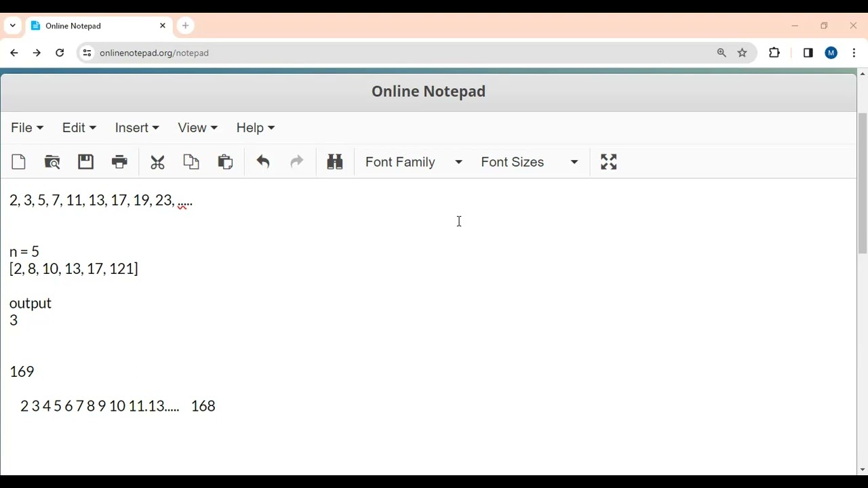Screen dimensions: 868x488
Task: Click the output value '3' line
Action: pyautogui.click(x=14, y=321)
